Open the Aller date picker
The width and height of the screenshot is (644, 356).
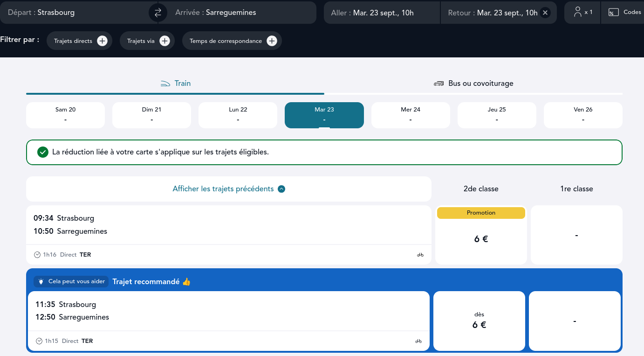pos(381,13)
